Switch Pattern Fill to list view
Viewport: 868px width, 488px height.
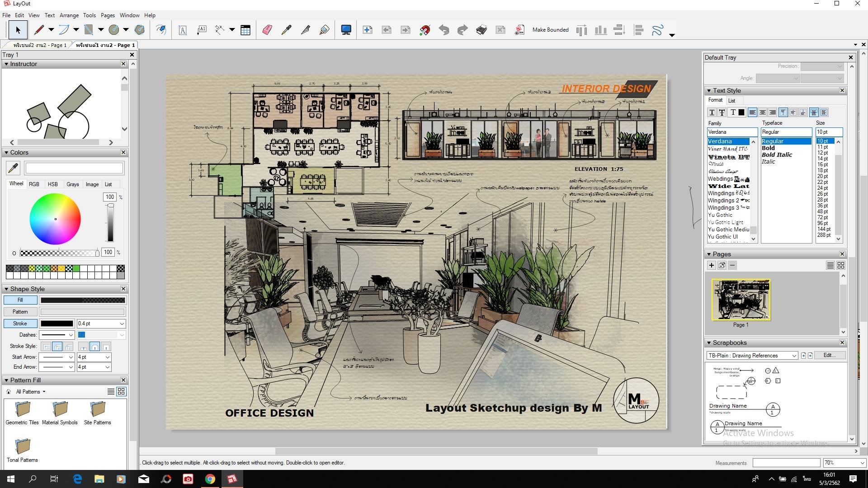[x=111, y=392]
